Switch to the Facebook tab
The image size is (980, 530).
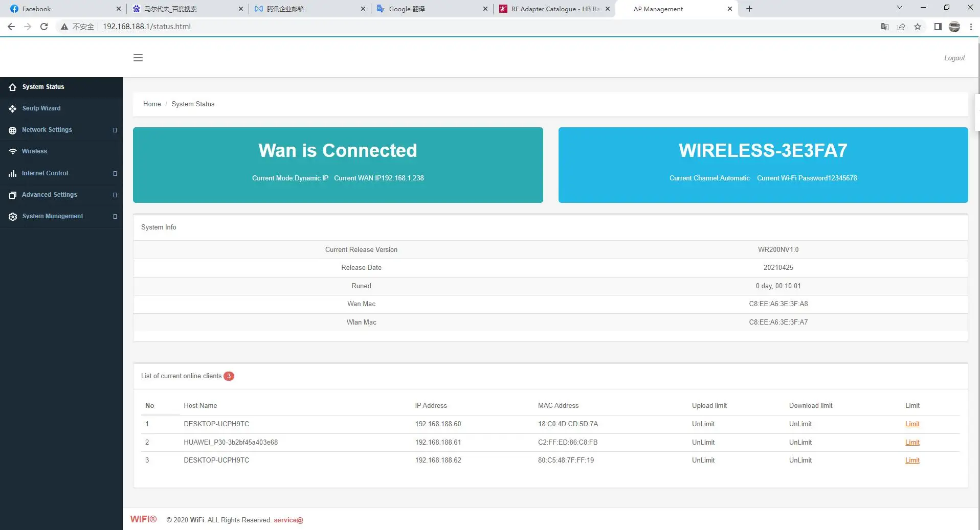64,9
